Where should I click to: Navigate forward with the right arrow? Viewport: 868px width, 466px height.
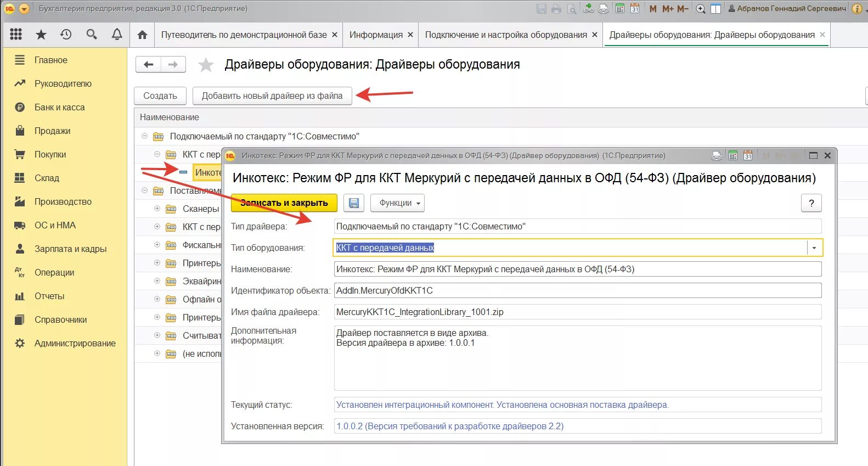click(x=173, y=65)
